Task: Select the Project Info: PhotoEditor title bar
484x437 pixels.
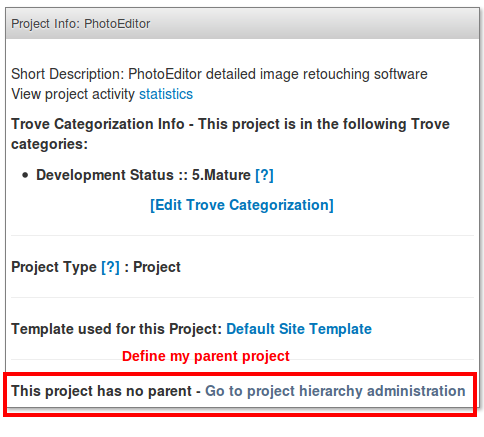Action: click(242, 24)
